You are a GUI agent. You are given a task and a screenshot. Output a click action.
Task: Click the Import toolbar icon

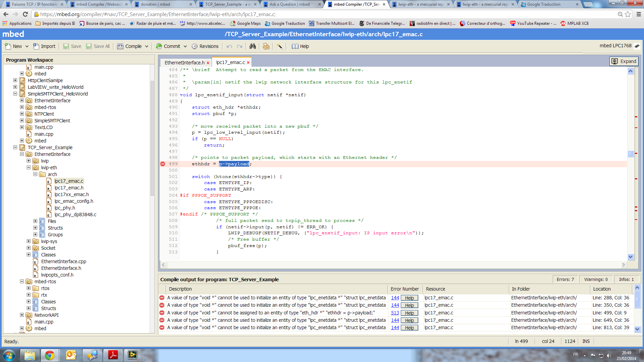tap(36, 46)
